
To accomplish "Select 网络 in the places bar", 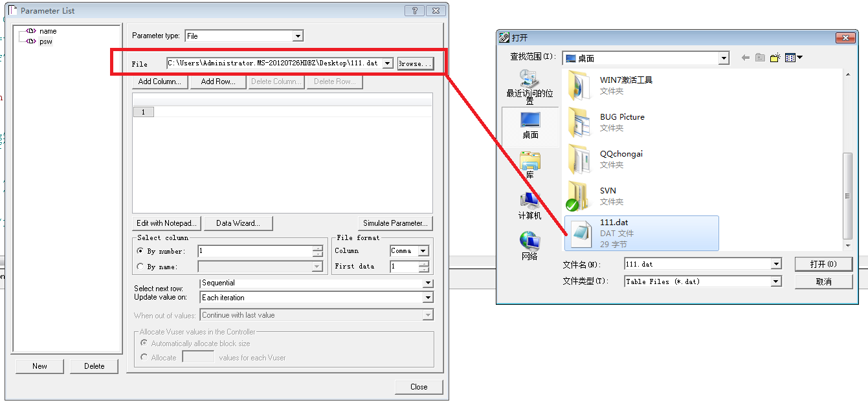I will tap(530, 246).
